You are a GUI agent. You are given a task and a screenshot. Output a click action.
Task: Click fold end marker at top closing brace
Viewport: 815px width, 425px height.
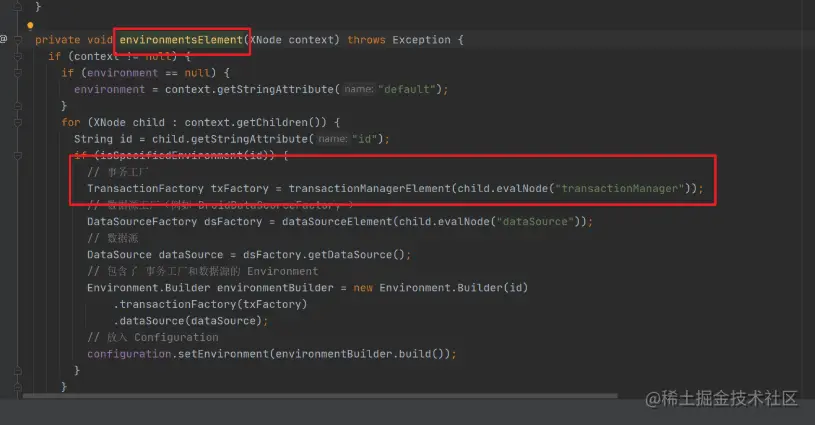pyautogui.click(x=18, y=6)
